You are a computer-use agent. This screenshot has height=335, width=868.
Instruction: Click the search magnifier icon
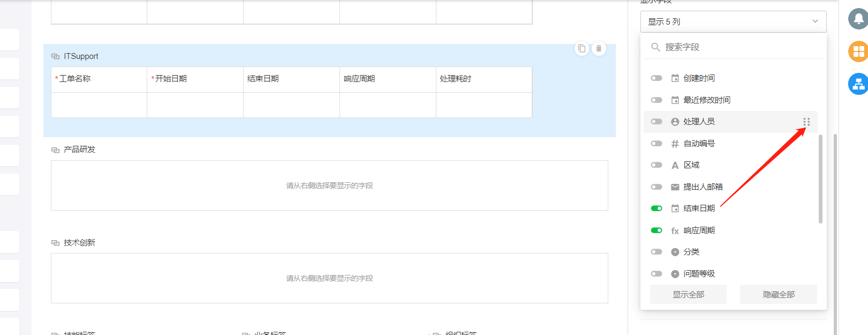tap(655, 47)
